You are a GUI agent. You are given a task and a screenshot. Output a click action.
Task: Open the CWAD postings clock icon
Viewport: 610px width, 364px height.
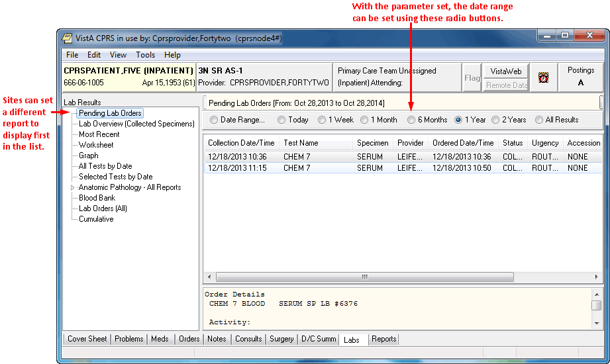point(544,77)
